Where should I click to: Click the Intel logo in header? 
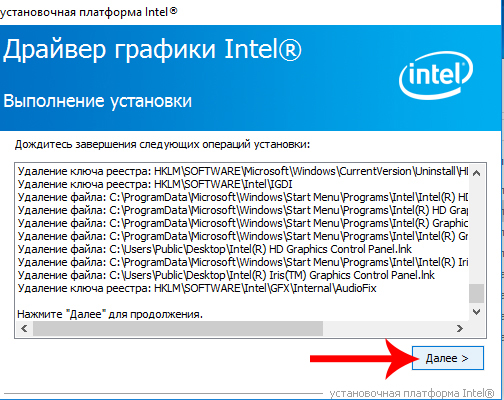(436, 75)
